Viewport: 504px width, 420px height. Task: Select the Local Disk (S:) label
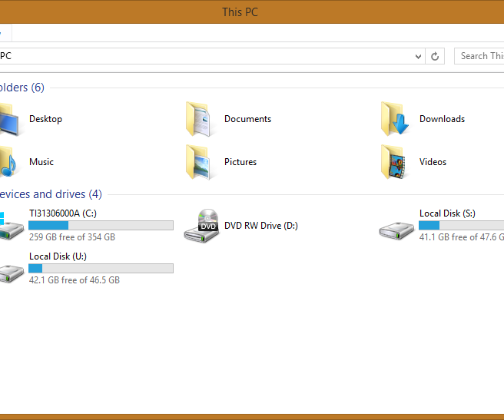pyautogui.click(x=447, y=213)
